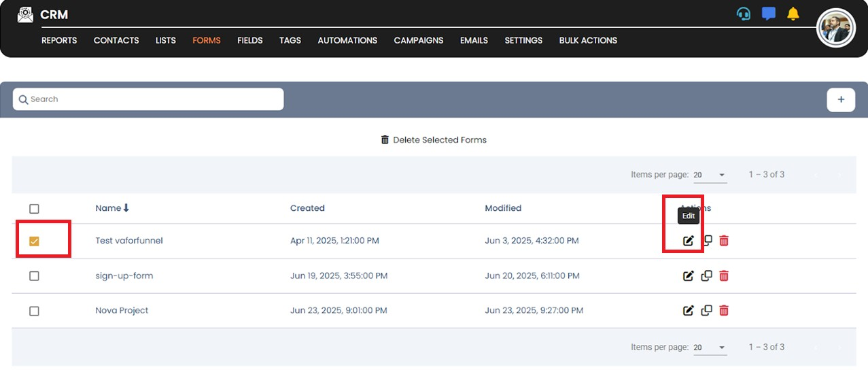This screenshot has width=868, height=370.
Task: Go to the Automations menu
Action: (x=347, y=41)
